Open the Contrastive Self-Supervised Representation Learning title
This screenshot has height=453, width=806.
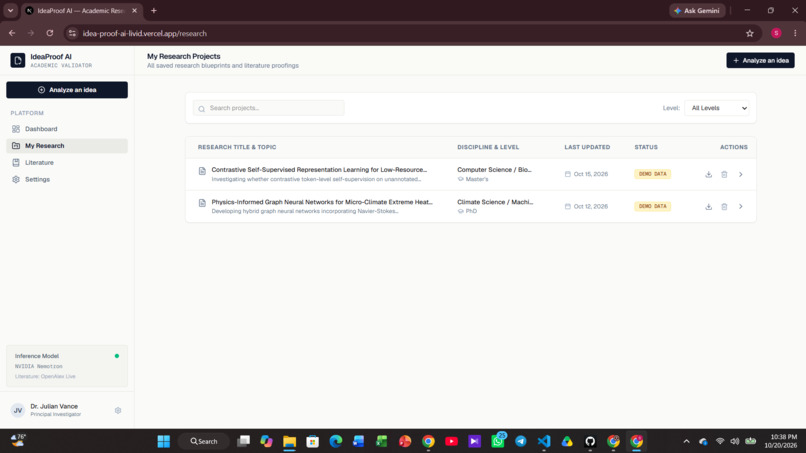pyautogui.click(x=319, y=170)
